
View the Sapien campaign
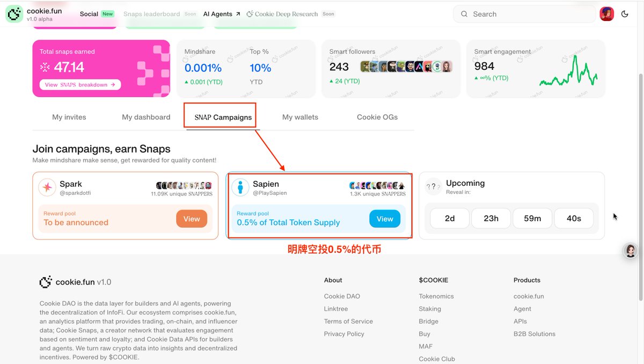385,219
